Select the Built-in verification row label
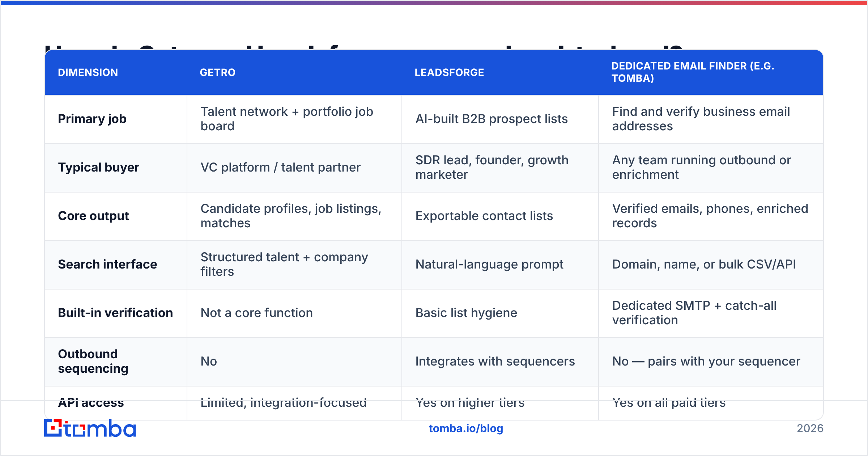The width and height of the screenshot is (868, 456). (x=115, y=313)
